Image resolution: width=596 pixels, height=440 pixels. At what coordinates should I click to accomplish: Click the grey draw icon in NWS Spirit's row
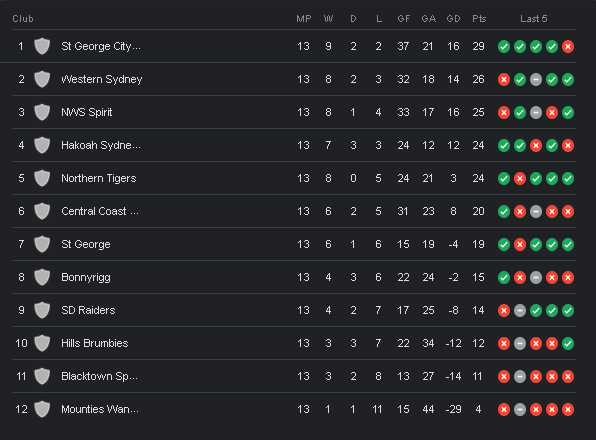tap(536, 113)
